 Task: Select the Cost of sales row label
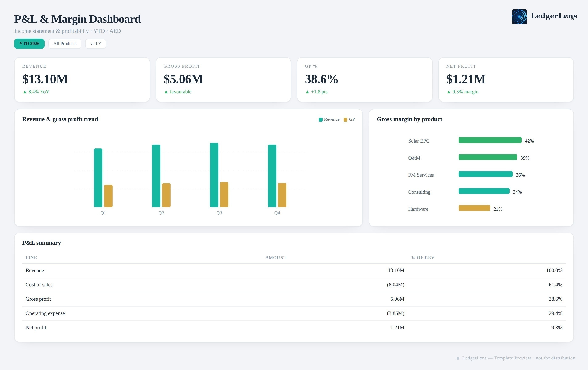39,285
